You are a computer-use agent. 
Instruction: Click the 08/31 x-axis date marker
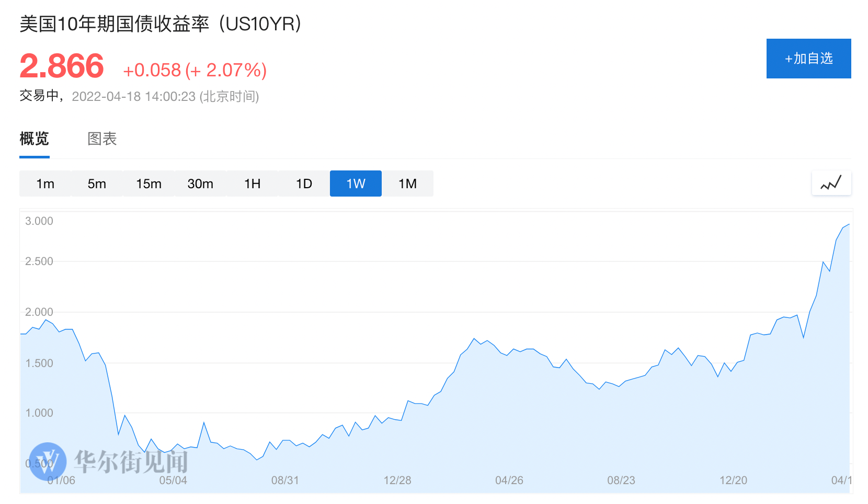click(x=285, y=480)
